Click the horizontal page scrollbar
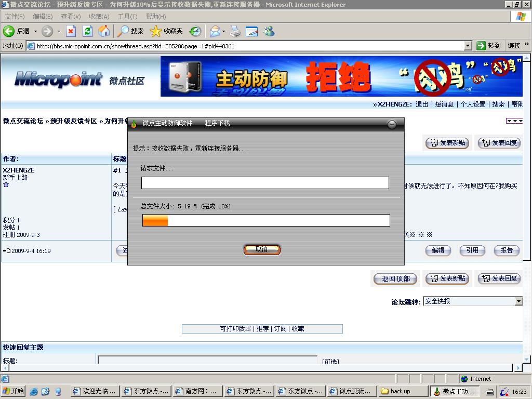The height and width of the screenshot is (399, 532). pyautogui.click(x=261, y=367)
